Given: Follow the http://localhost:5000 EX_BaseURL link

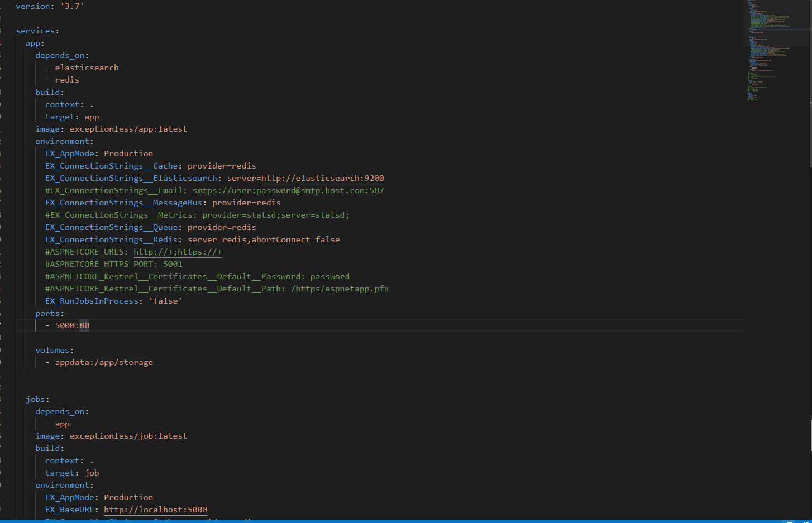Looking at the screenshot, I should [x=155, y=510].
